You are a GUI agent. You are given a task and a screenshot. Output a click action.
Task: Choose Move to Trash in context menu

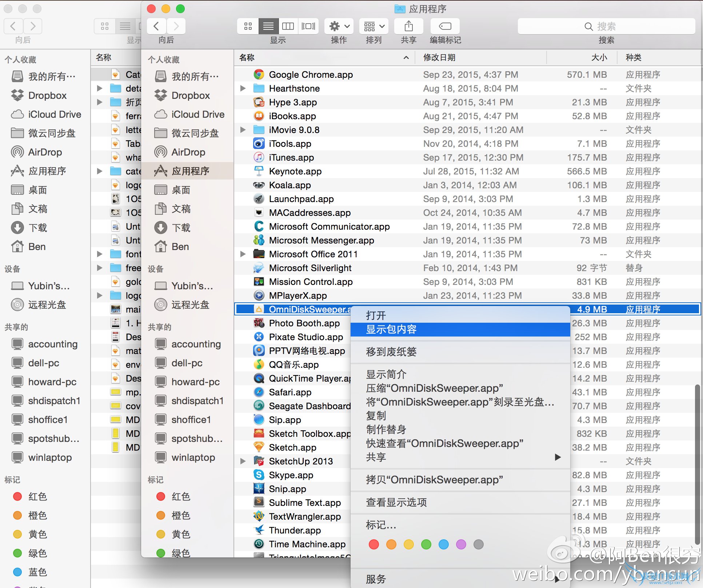(391, 351)
